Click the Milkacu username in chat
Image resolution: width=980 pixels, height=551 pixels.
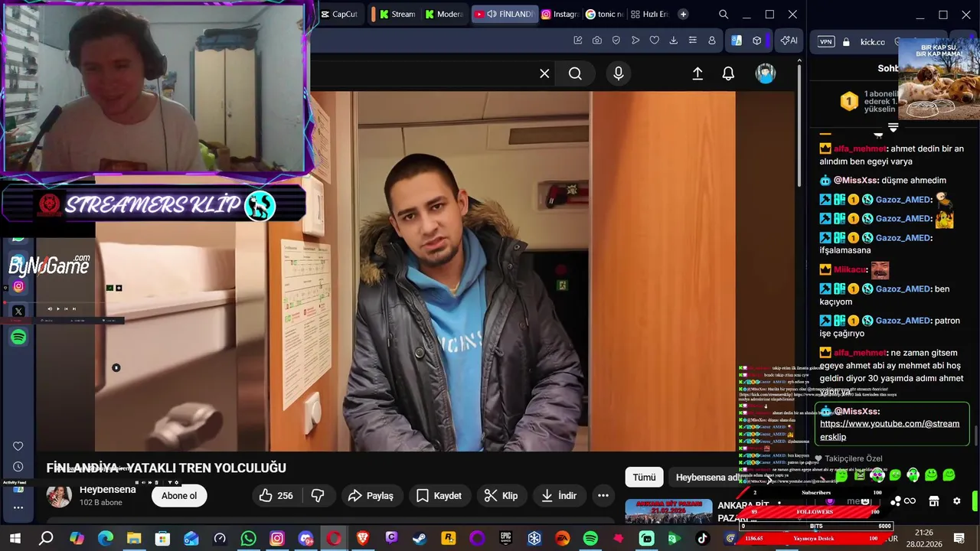coord(850,269)
